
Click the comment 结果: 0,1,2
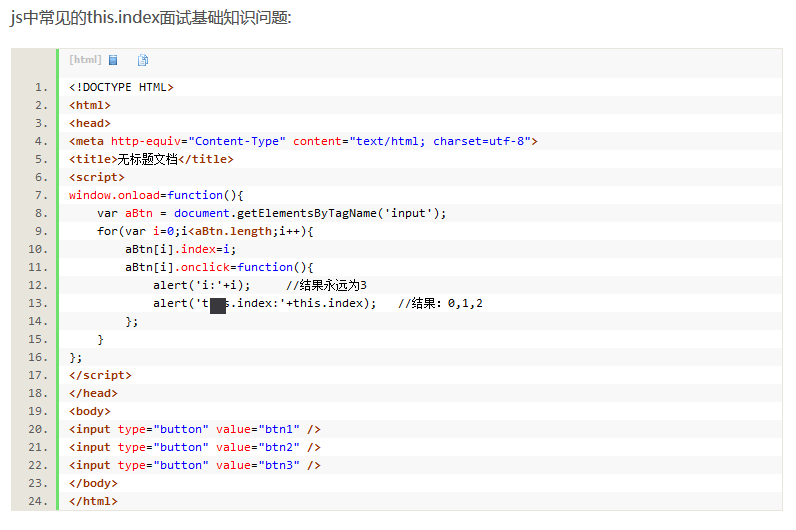click(x=440, y=303)
